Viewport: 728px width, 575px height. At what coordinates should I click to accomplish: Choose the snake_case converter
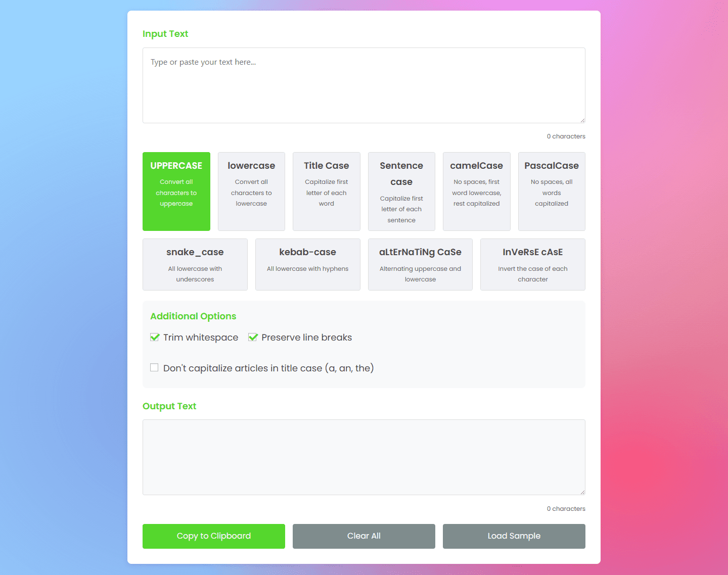[x=195, y=264]
